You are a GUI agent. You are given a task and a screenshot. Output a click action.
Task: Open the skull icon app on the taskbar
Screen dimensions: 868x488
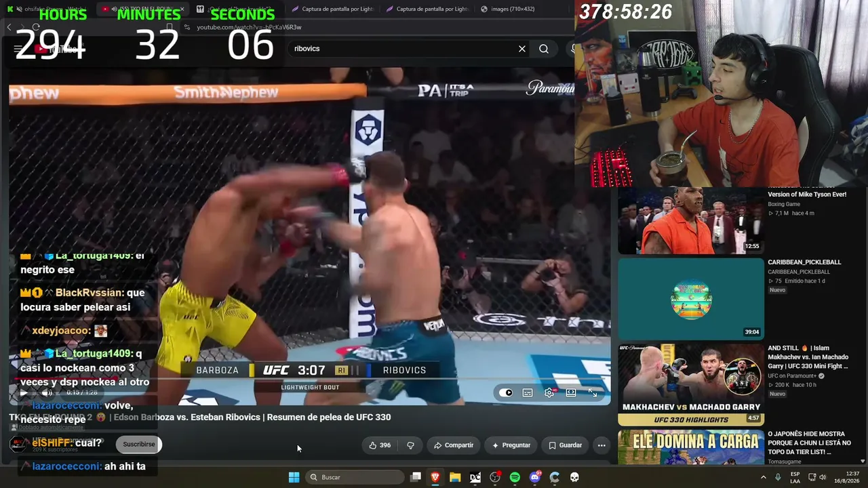pos(574,477)
